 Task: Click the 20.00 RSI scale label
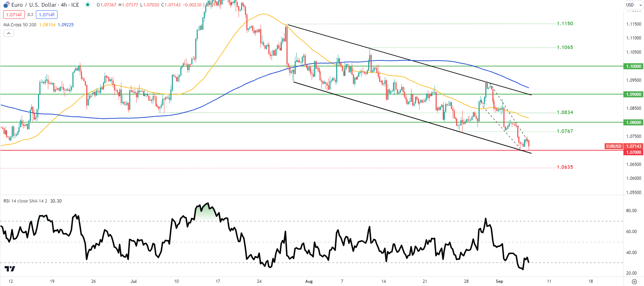[x=631, y=273]
